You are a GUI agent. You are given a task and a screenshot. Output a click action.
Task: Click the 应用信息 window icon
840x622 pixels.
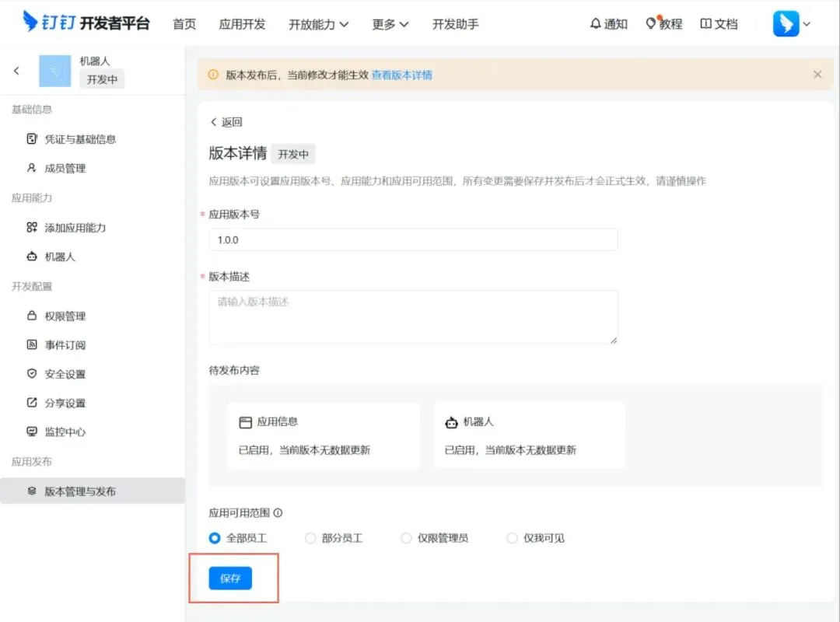click(245, 423)
